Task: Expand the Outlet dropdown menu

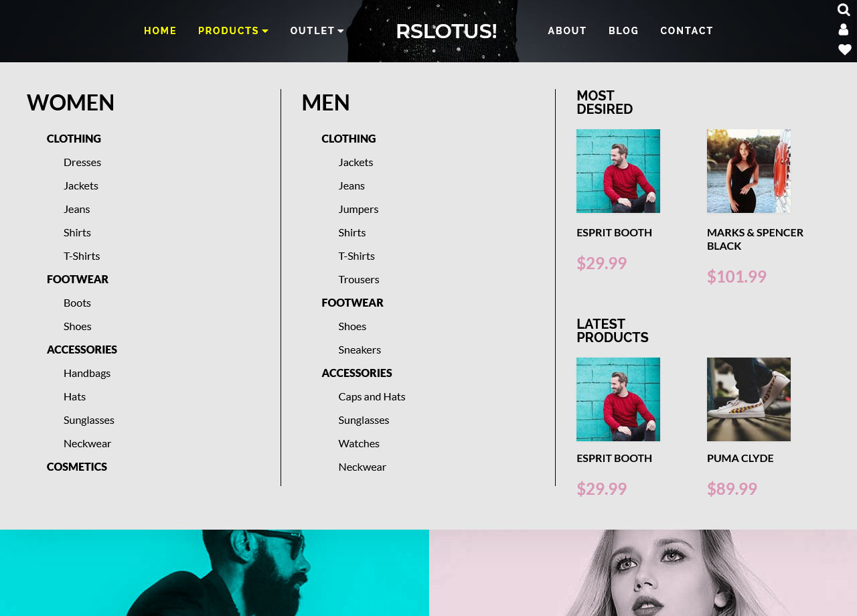Action: (x=317, y=31)
